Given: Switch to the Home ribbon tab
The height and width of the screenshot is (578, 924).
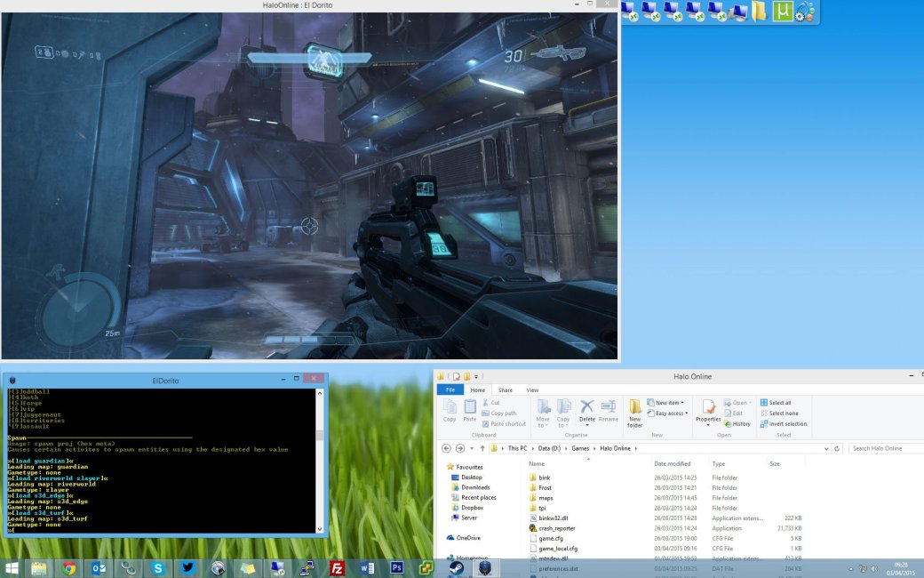Looking at the screenshot, I should 477,389.
